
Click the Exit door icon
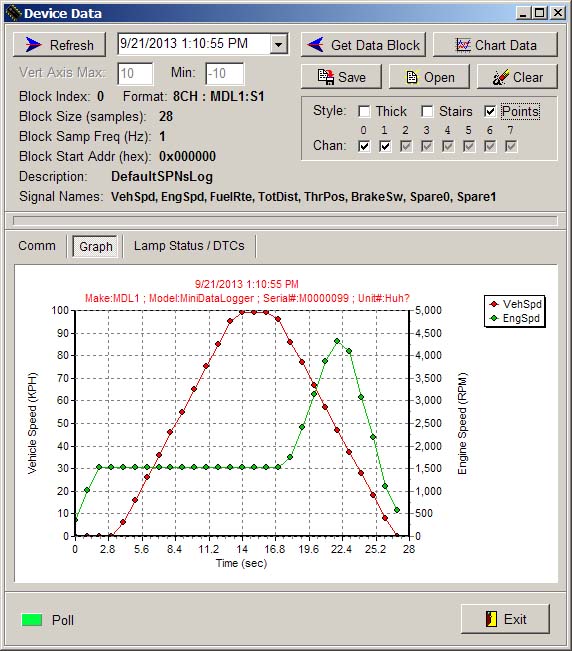(491, 619)
